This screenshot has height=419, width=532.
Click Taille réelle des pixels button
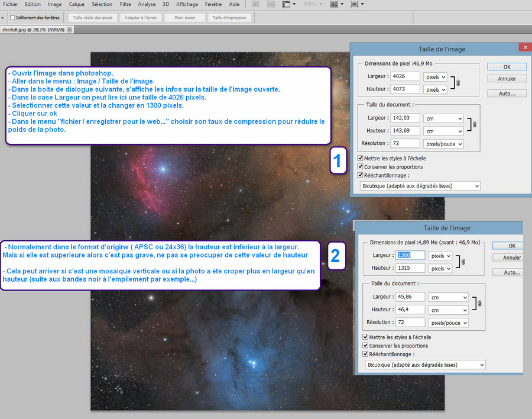pos(93,18)
